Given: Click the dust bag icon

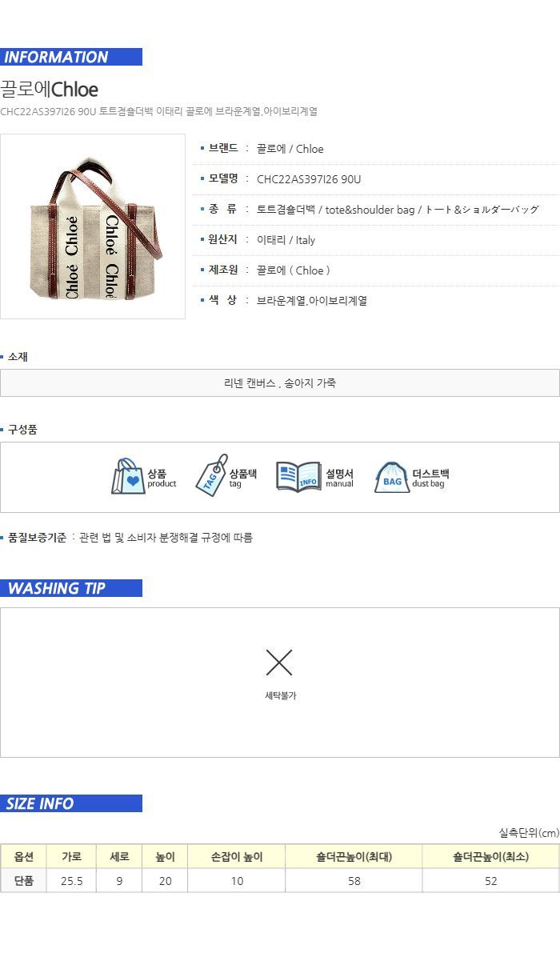Looking at the screenshot, I should pos(392,477).
